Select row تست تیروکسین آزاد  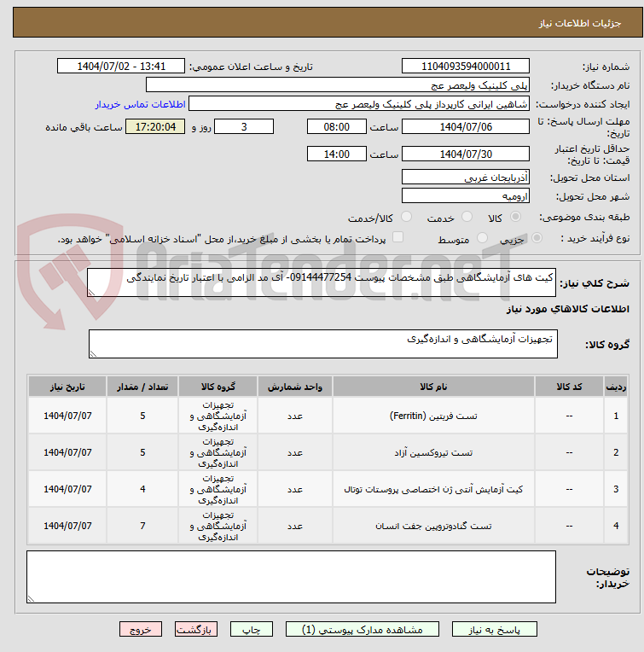328,452
